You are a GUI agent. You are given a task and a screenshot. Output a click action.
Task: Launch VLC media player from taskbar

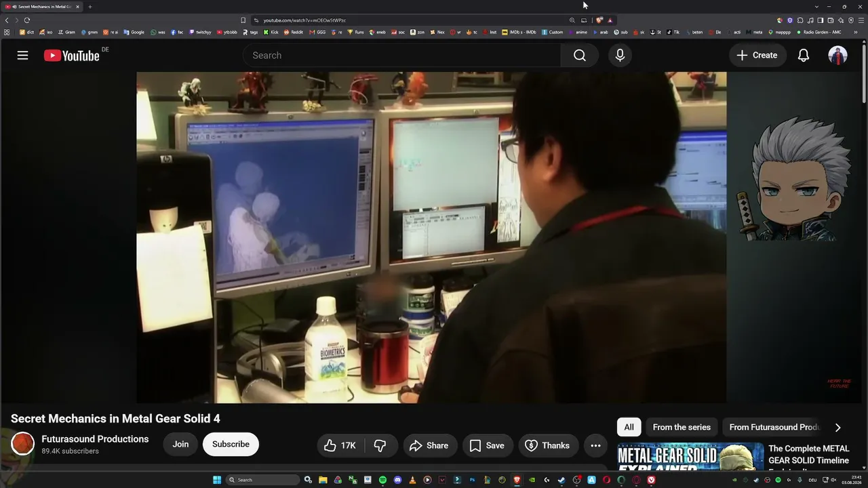pos(412,480)
